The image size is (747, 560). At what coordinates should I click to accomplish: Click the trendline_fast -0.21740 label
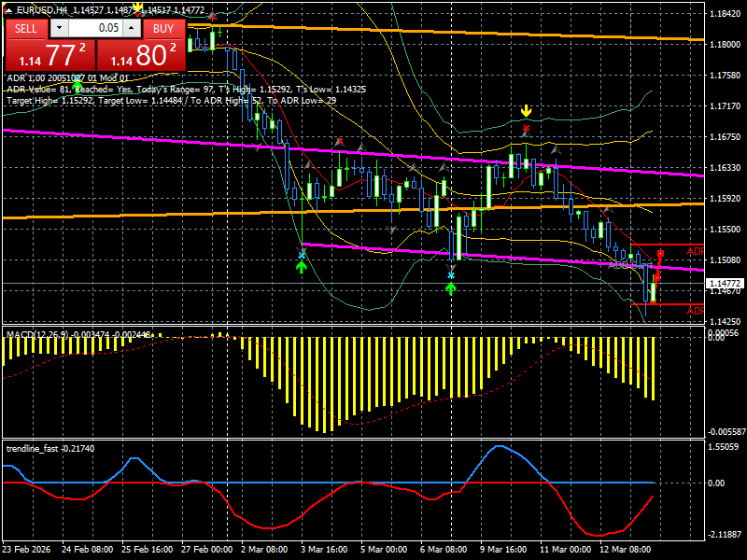coord(50,449)
